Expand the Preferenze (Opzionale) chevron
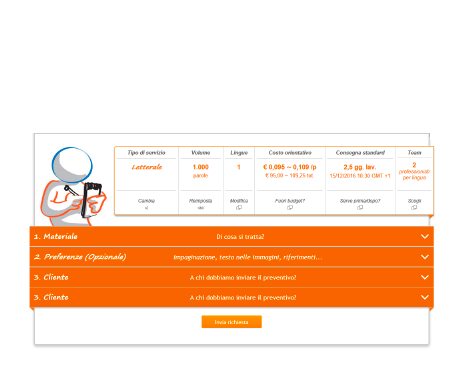The width and height of the screenshot is (460, 373). point(425,257)
